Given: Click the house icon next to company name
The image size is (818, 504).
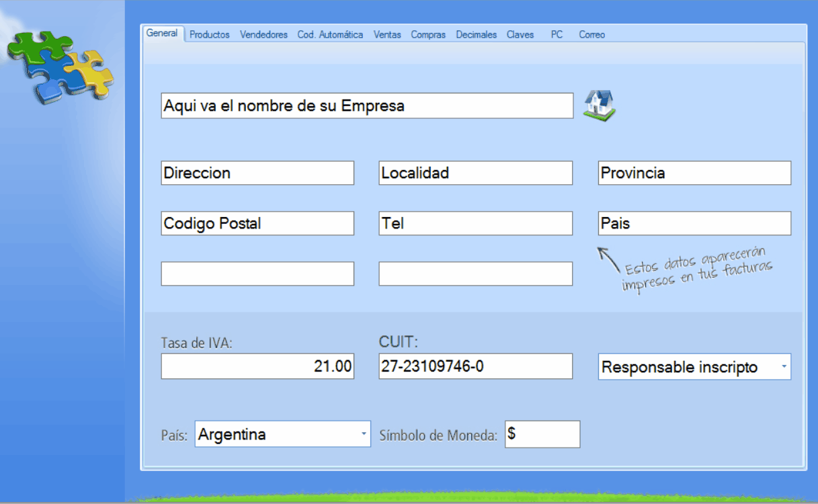Looking at the screenshot, I should [x=599, y=106].
